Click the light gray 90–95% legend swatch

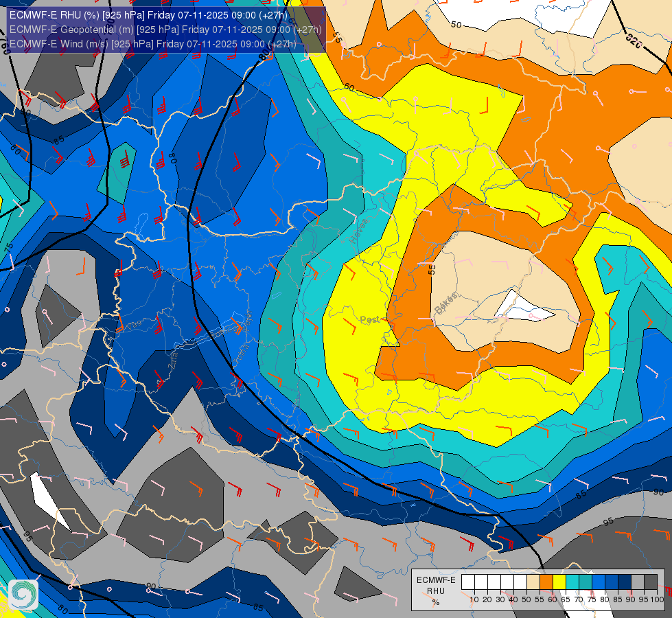[x=638, y=582]
